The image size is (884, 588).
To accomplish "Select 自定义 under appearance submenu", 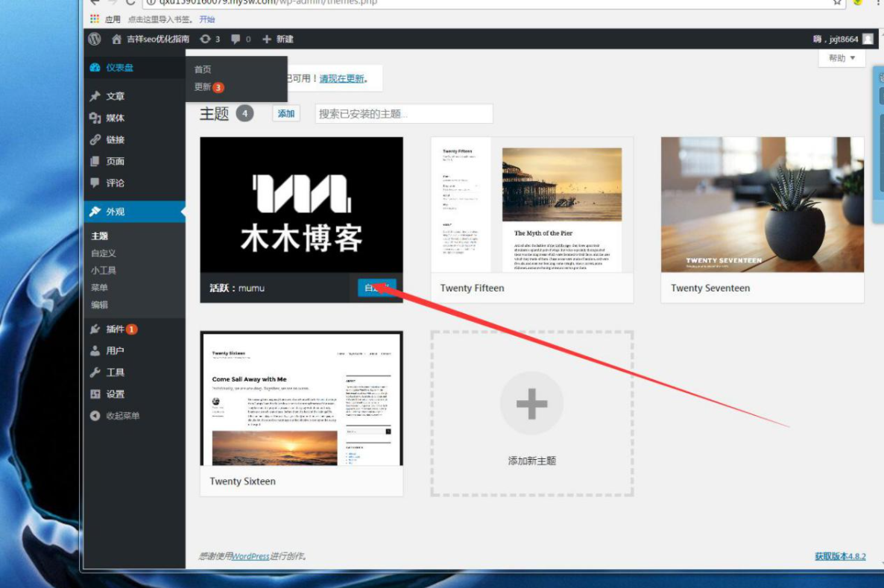I will pos(104,253).
